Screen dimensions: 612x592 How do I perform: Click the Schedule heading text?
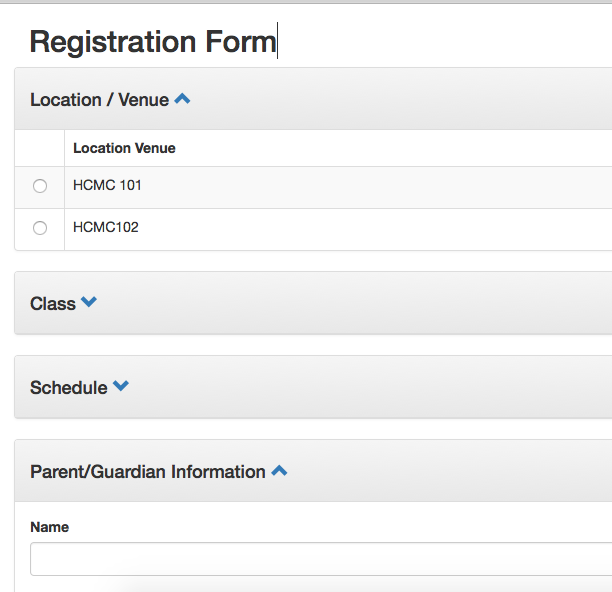pos(69,388)
